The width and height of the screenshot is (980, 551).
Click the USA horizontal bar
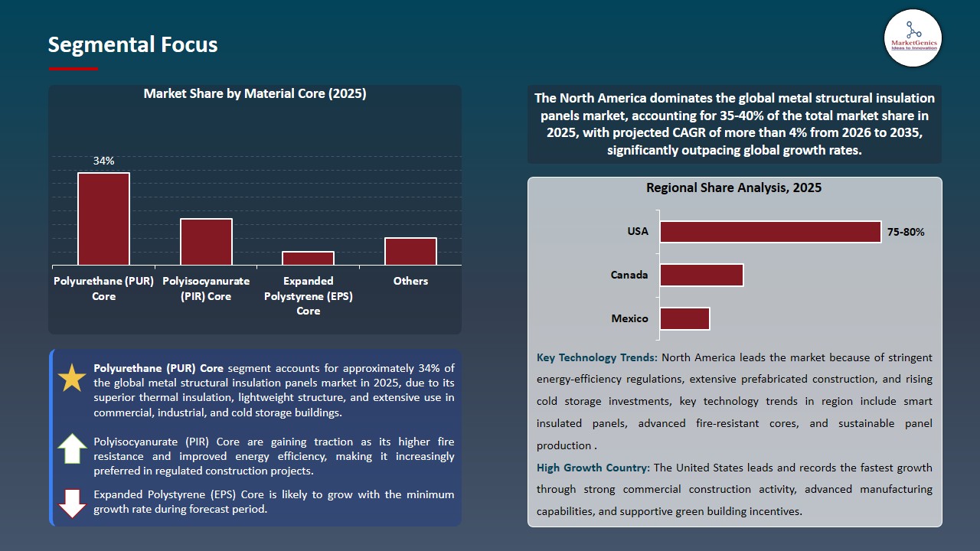click(770, 232)
